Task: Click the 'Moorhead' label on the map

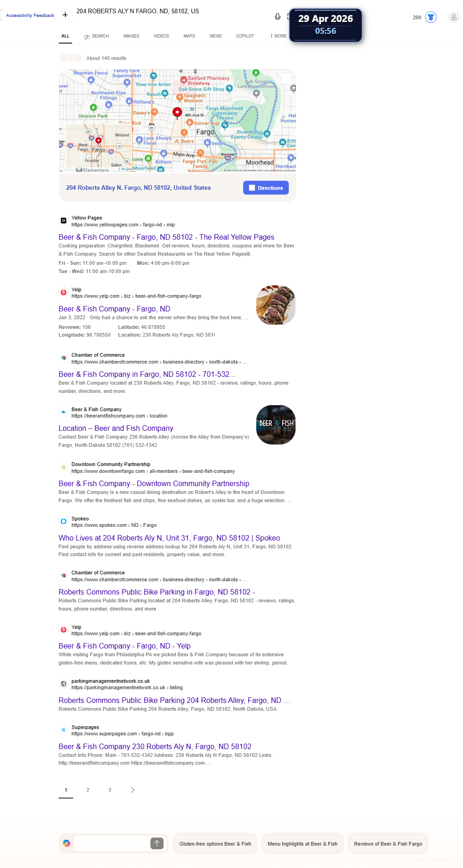Action: (259, 162)
